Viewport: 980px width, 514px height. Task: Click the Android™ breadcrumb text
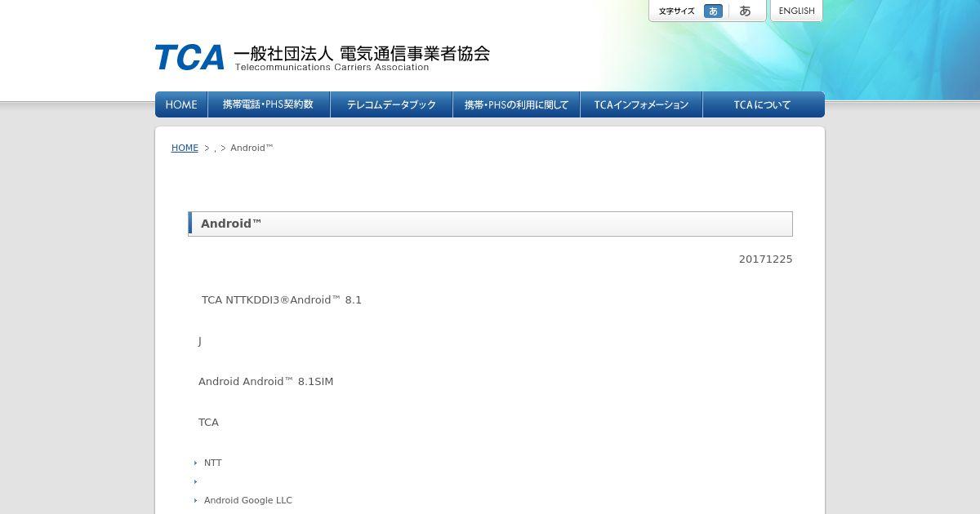coord(252,148)
